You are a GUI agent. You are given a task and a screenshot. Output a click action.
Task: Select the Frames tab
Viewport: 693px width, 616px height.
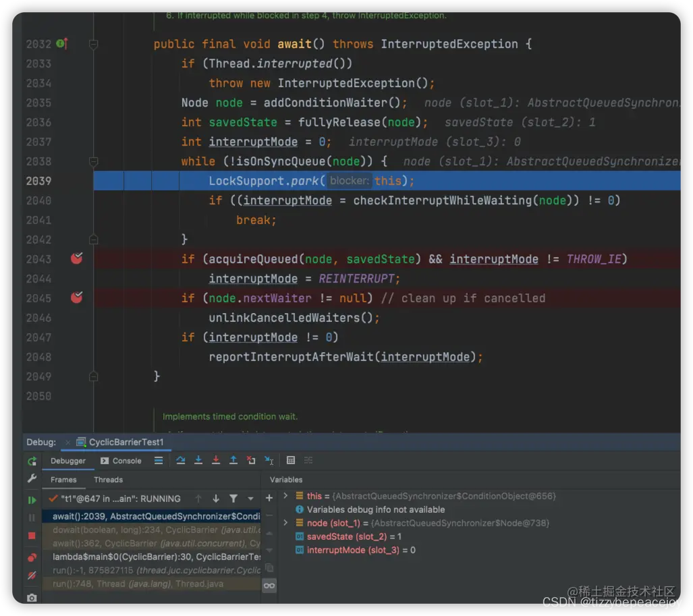pyautogui.click(x=63, y=480)
